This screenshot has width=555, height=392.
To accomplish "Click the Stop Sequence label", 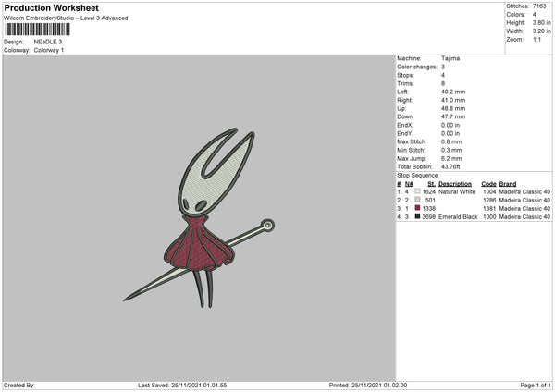I will tap(418, 174).
